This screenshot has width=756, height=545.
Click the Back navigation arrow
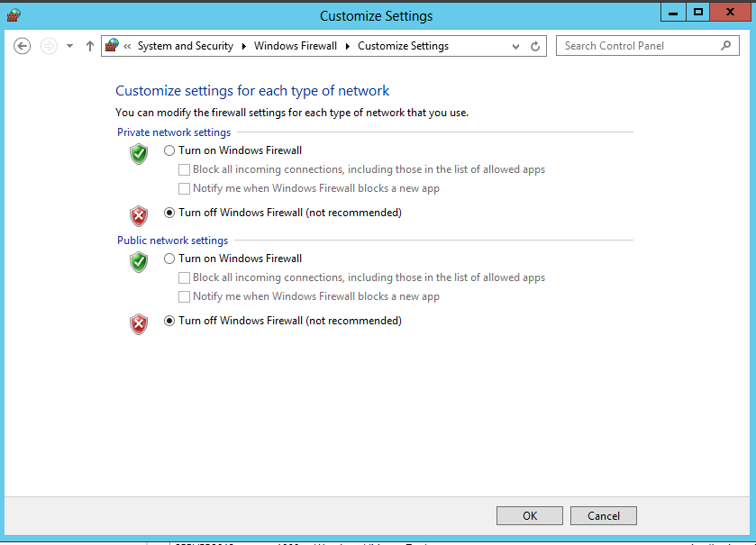[x=23, y=46]
